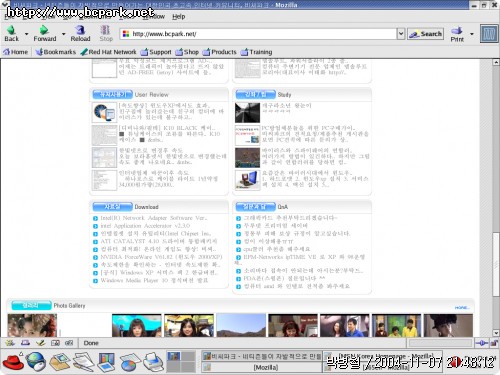Screen dimensions: 500x375
Task: Click the teal tab beside Photo Gallery
Action: point(31,305)
